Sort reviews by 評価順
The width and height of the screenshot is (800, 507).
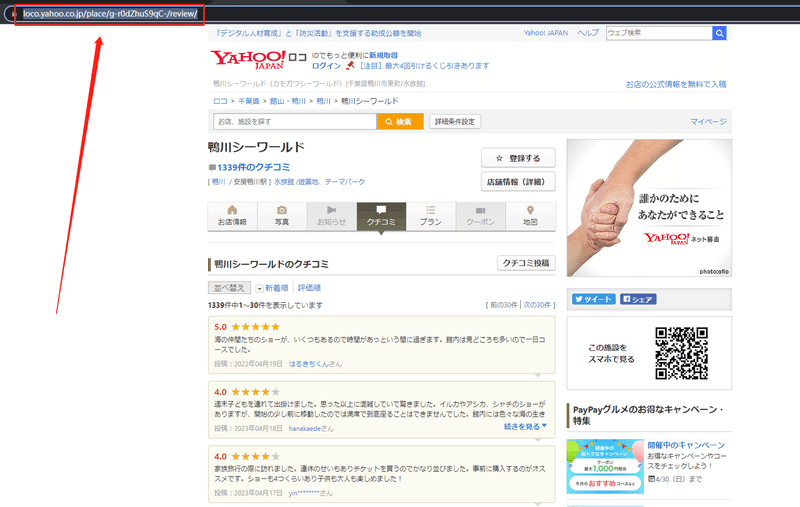coord(309,288)
